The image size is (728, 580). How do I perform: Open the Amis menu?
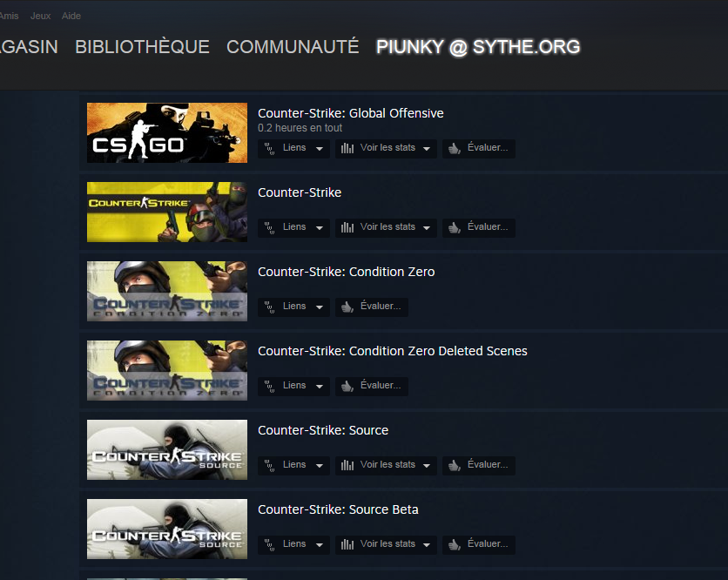9,16
